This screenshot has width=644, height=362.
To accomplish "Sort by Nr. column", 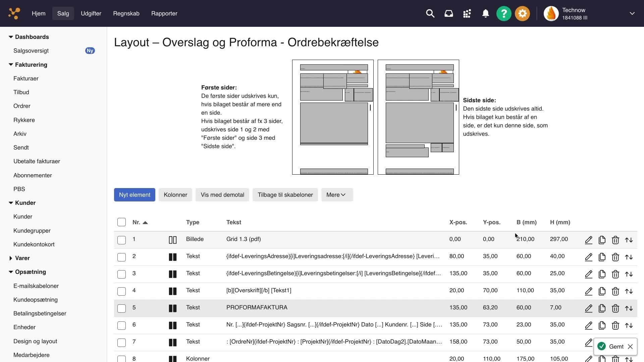I will pyautogui.click(x=140, y=222).
